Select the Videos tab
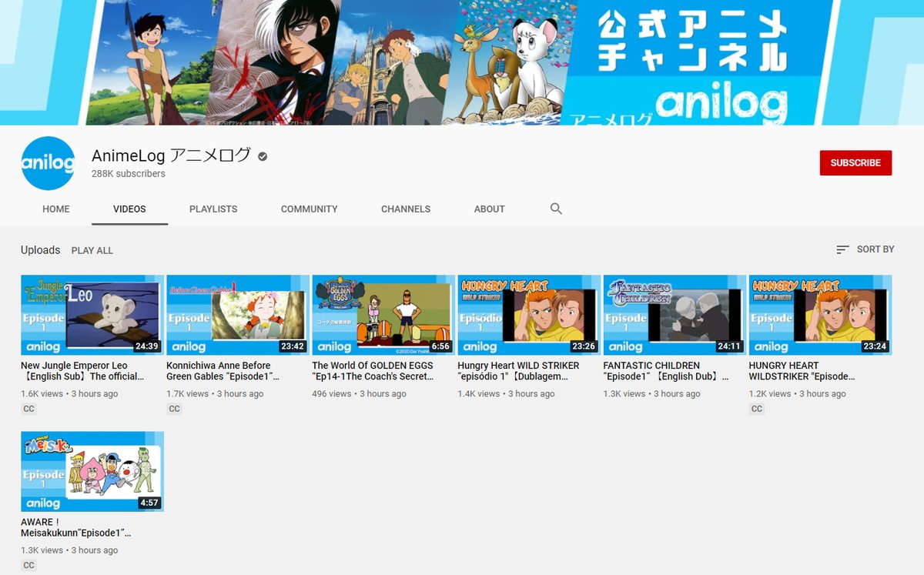 [129, 209]
